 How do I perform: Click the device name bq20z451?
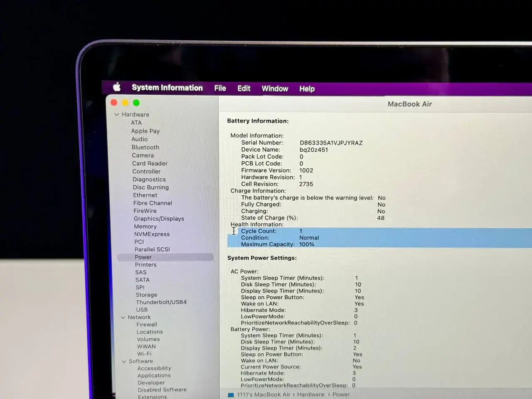[x=314, y=150]
